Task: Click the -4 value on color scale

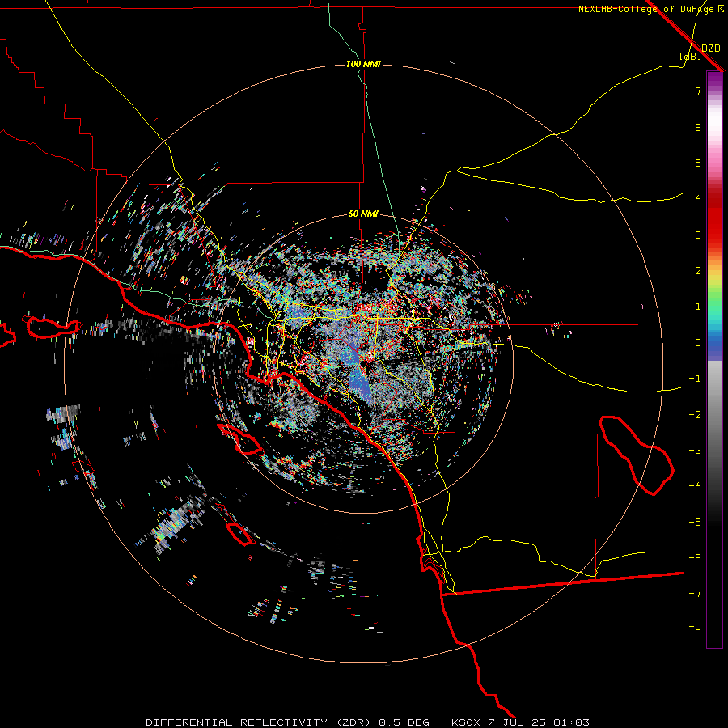Action: tap(695, 486)
